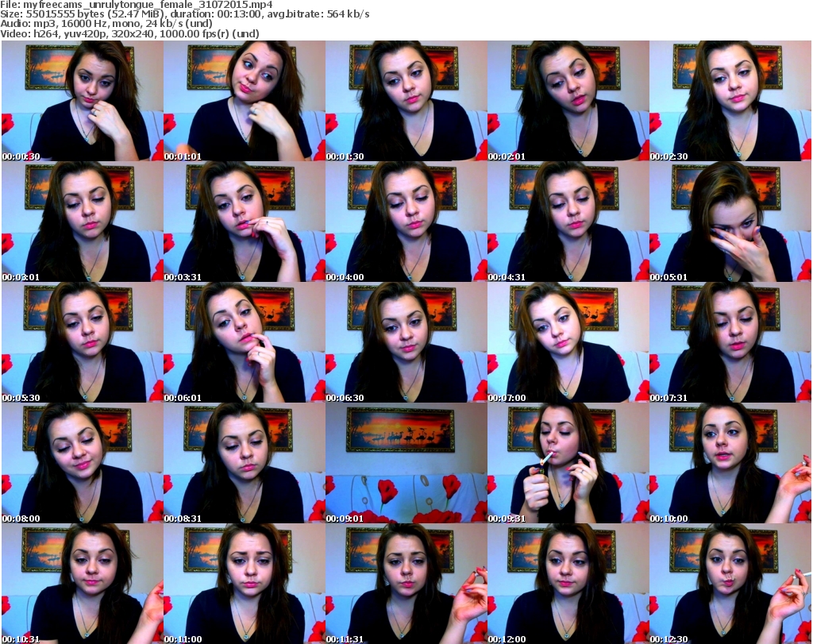View the frame at 00:12:00
Viewport: 813px width, 644px height.
(x=568, y=584)
